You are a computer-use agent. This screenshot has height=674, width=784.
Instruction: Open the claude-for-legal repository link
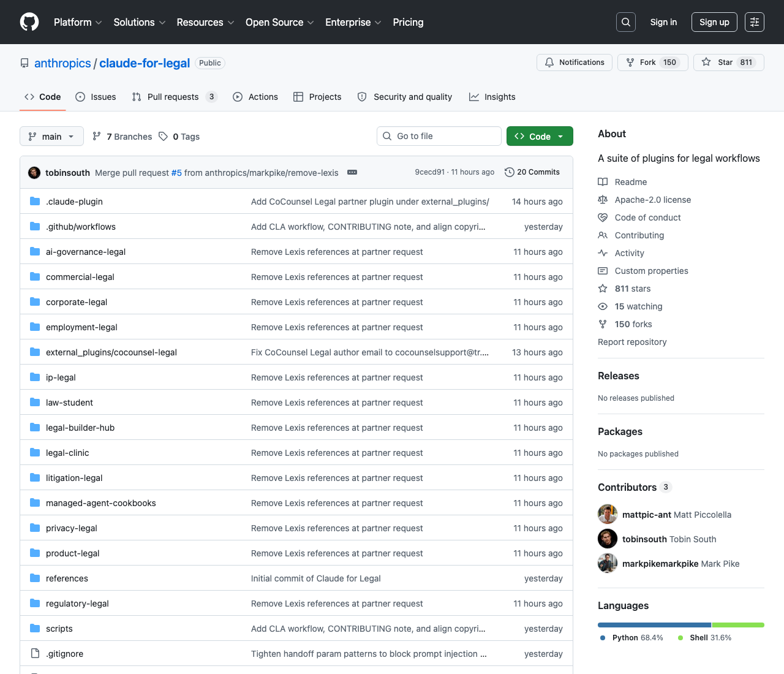click(x=145, y=63)
